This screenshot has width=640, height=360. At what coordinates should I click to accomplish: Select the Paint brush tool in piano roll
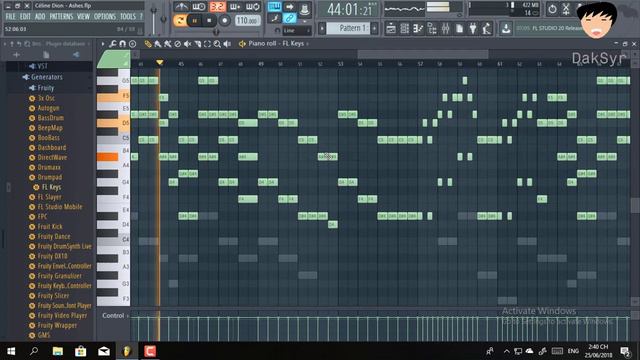point(158,44)
